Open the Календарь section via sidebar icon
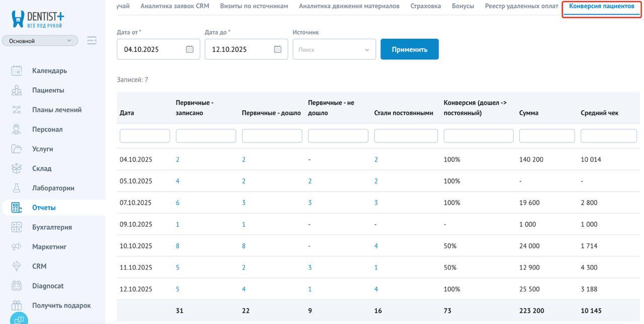Viewport: 644px width, 324px height. click(16, 71)
